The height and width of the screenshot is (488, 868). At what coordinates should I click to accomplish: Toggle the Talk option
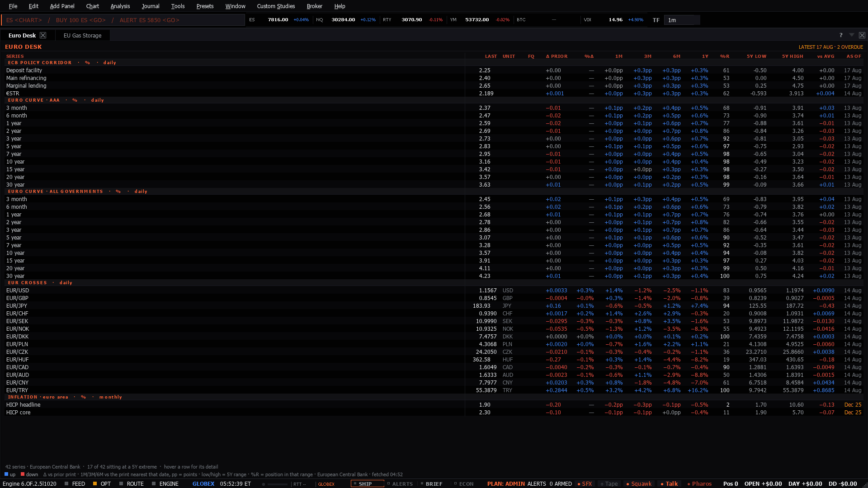pos(669,483)
